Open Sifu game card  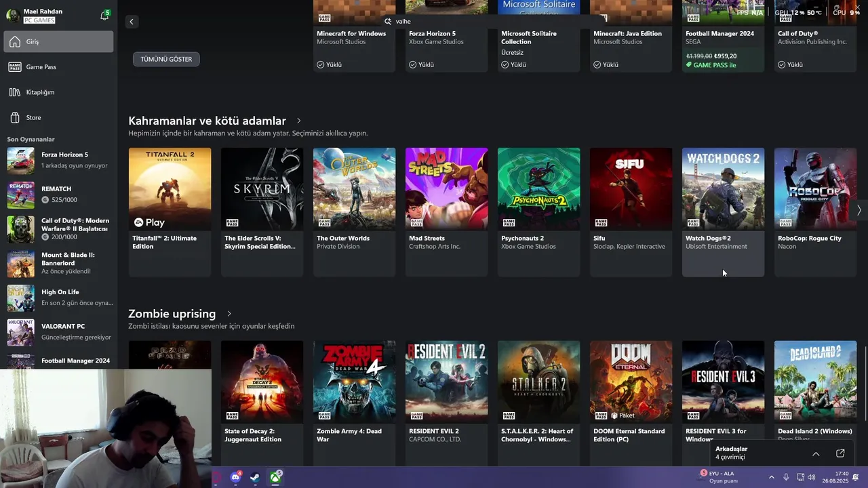(631, 212)
